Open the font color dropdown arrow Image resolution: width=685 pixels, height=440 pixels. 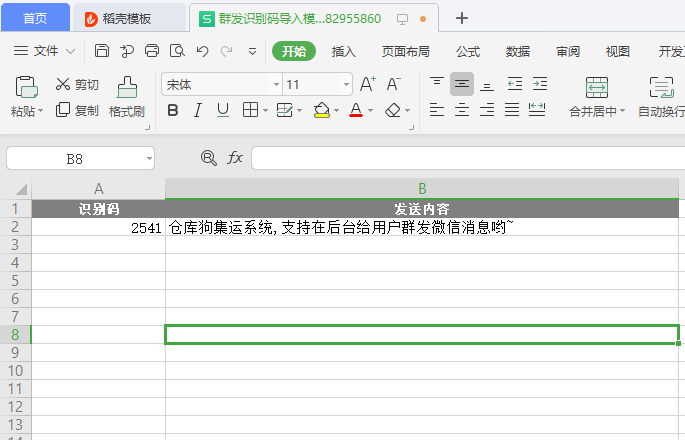tap(370, 111)
